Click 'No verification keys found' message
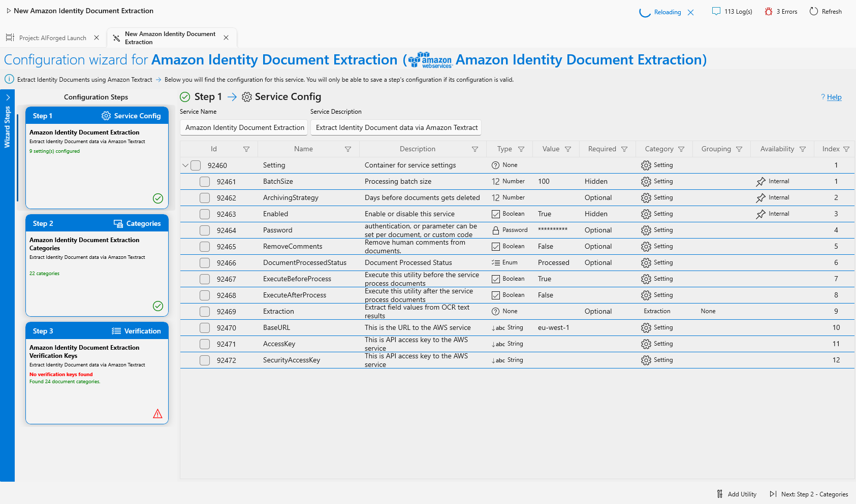 point(61,375)
